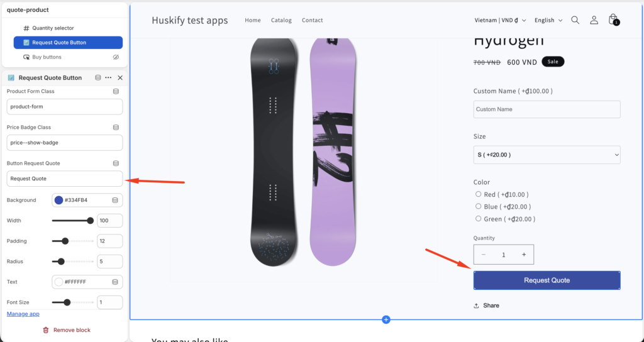
Task: Click the plus icon to increase quantity
Action: click(524, 255)
